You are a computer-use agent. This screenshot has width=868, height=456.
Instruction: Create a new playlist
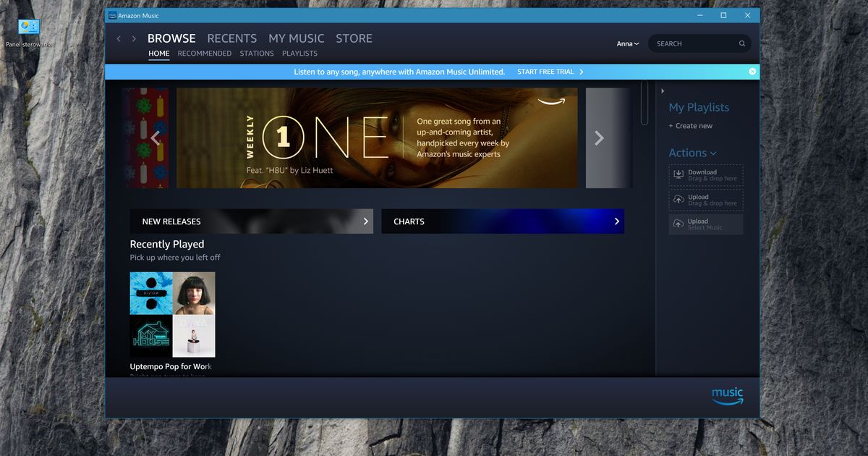pos(689,125)
